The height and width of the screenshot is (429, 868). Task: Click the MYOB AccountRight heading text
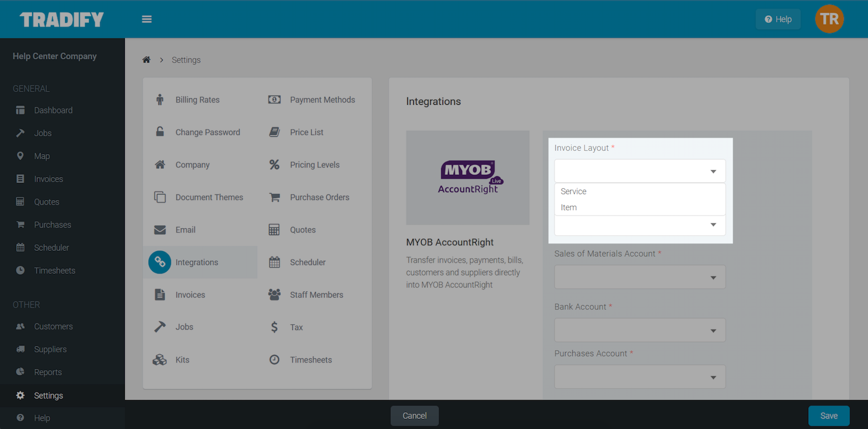pyautogui.click(x=450, y=242)
